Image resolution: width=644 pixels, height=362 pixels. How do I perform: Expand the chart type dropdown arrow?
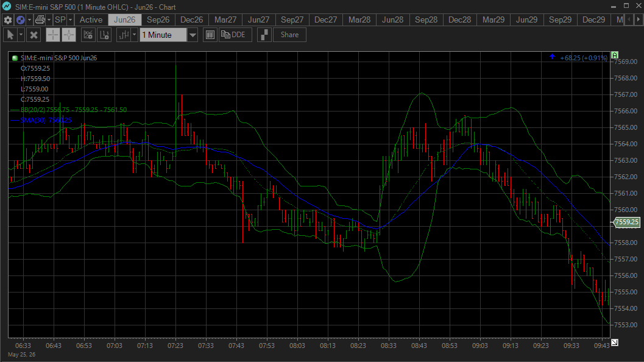(x=134, y=35)
